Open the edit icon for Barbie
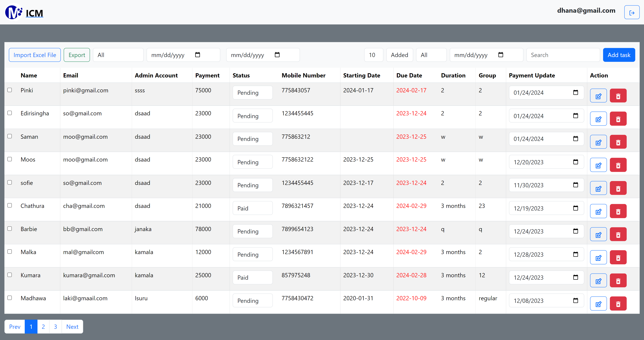Screen dimensions: 644x340 click(x=598, y=234)
